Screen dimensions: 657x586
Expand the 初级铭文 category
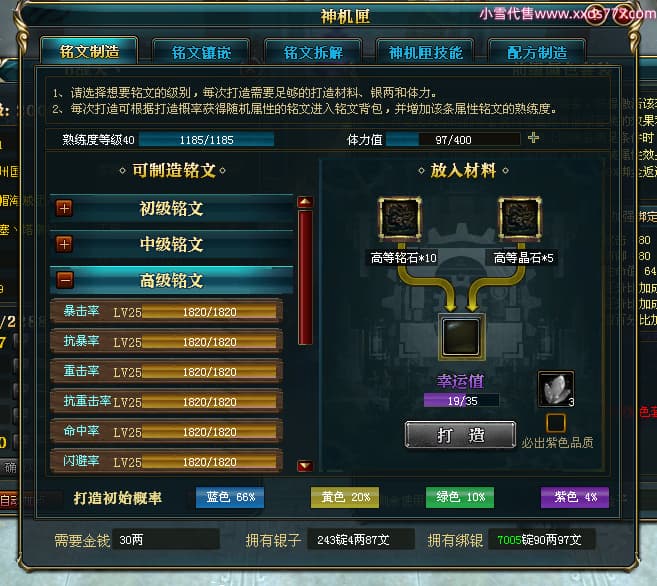[65, 208]
